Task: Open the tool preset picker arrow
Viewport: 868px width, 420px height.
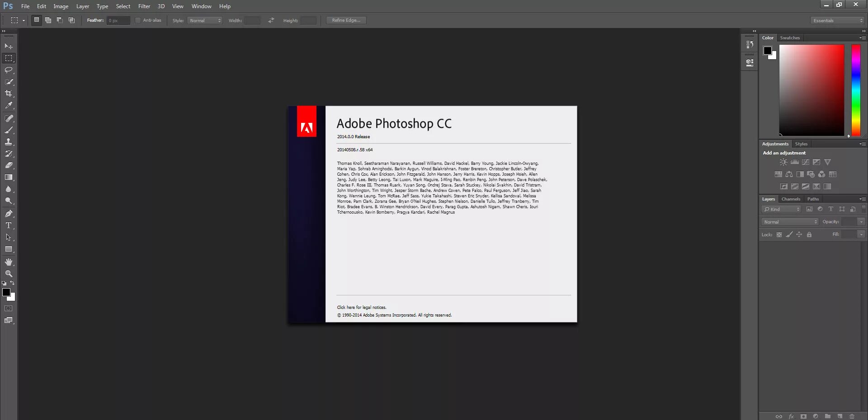Action: [x=24, y=20]
